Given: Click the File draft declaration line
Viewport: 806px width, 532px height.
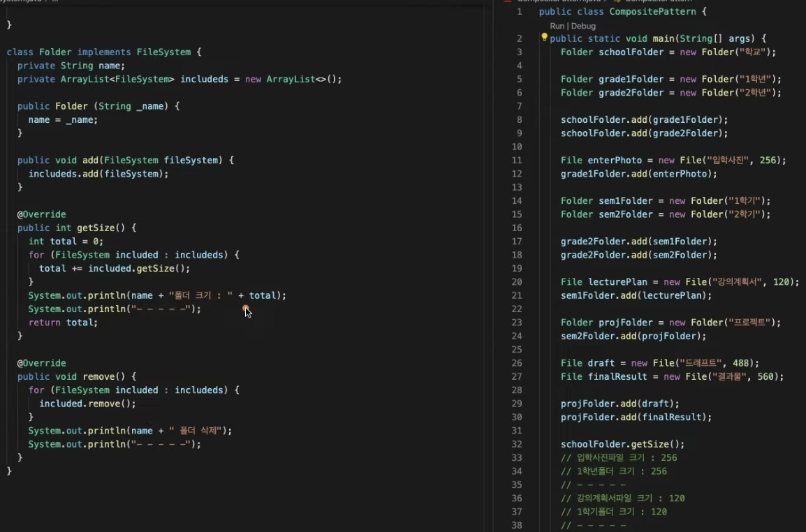Looking at the screenshot, I should click(660, 363).
